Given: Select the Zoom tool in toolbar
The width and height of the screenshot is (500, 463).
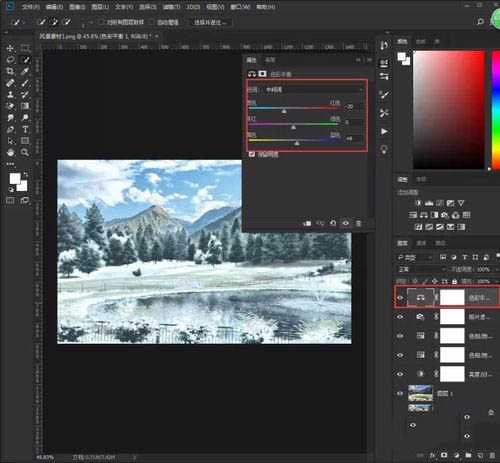Looking at the screenshot, I should (x=25, y=152).
